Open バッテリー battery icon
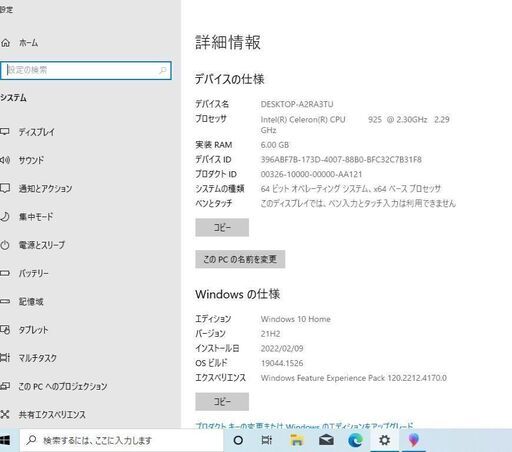This screenshot has width=512, height=452. 5,273
